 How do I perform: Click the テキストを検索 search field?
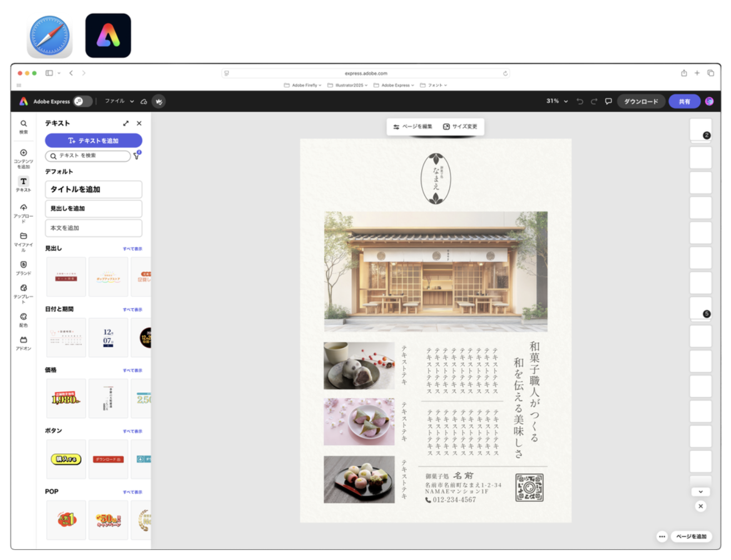pyautogui.click(x=89, y=156)
